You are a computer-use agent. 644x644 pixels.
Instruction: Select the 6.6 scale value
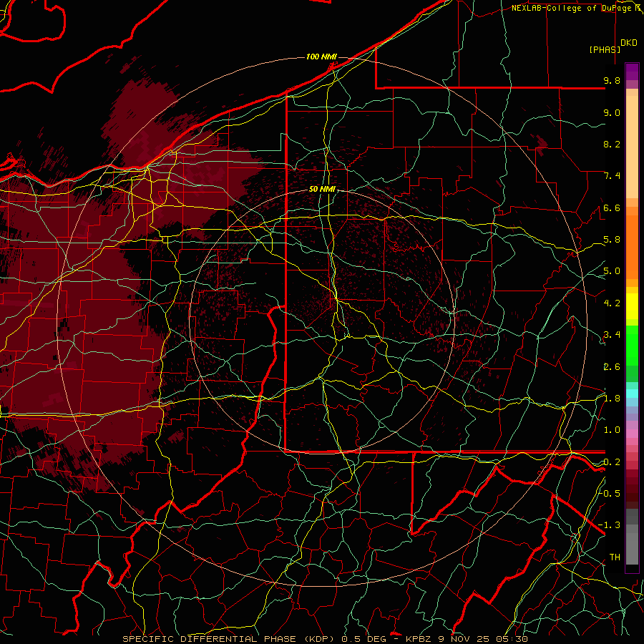tap(612, 208)
